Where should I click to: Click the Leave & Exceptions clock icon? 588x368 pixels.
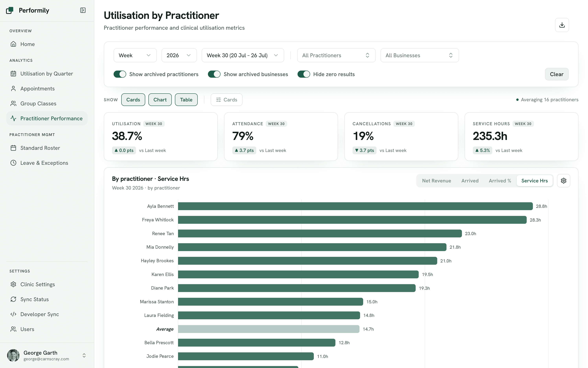13,163
